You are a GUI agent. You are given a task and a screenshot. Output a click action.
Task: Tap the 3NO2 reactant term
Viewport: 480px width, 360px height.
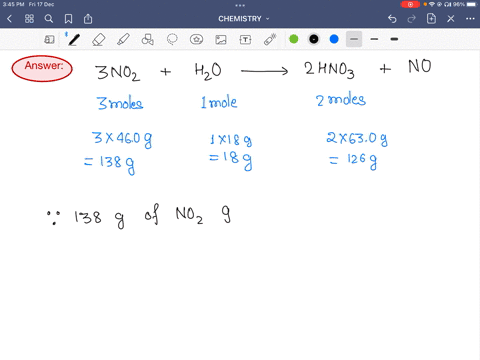point(118,73)
